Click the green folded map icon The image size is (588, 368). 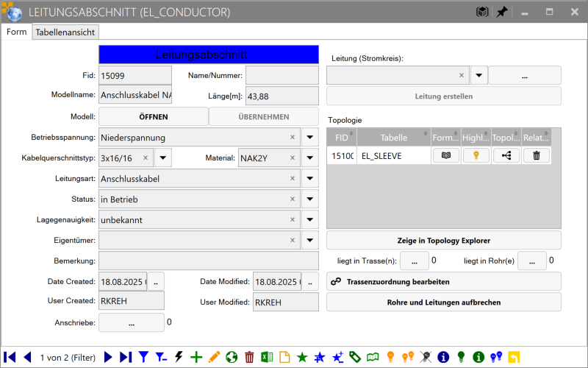tap(373, 357)
